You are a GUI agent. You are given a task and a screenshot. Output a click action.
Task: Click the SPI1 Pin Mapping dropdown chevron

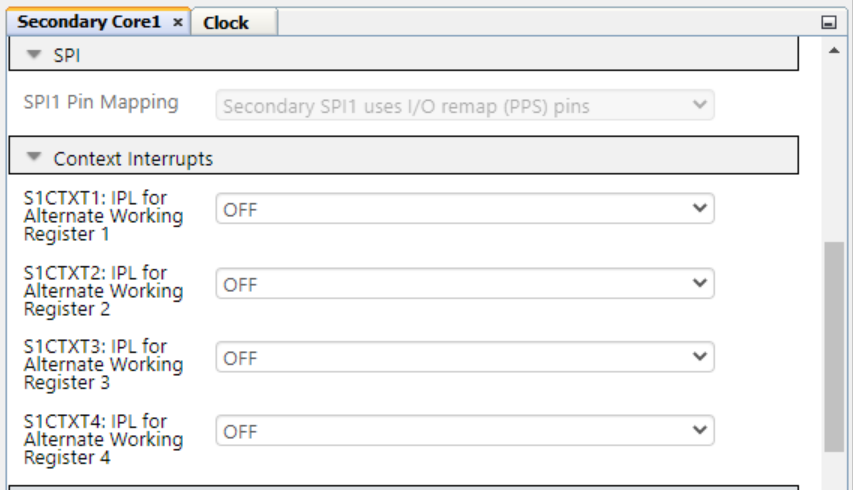coord(700,104)
